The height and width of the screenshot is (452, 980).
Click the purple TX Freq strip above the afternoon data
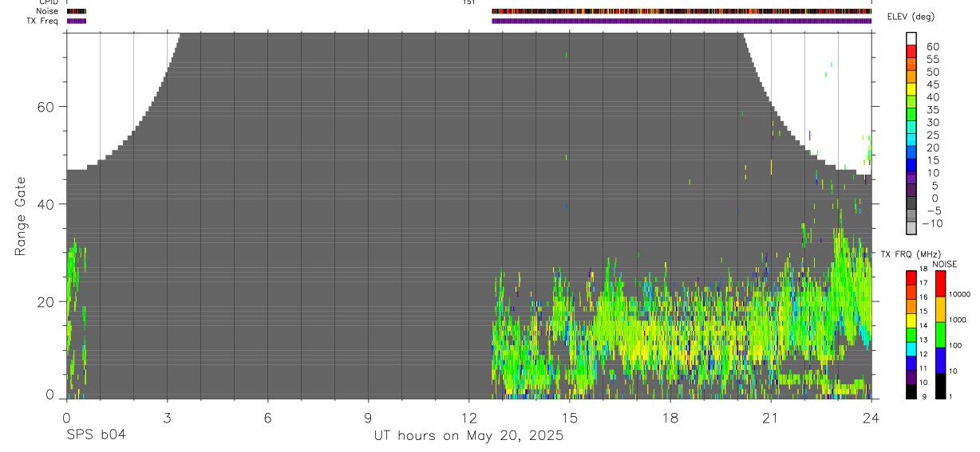tap(682, 21)
